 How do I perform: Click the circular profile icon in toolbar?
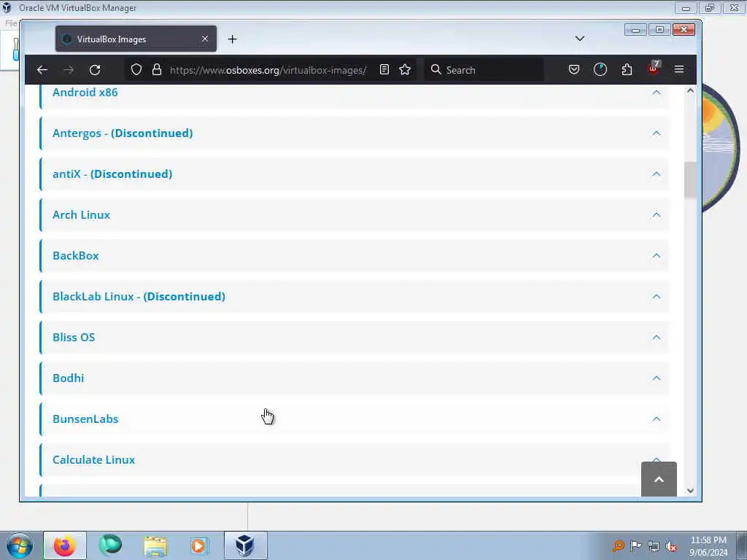coord(600,70)
